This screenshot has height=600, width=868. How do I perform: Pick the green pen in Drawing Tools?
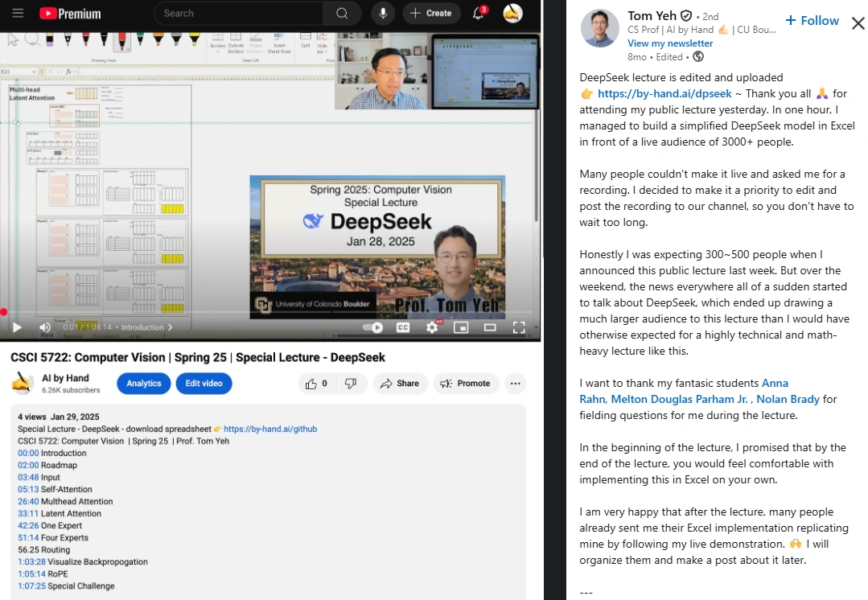pyautogui.click(x=140, y=39)
